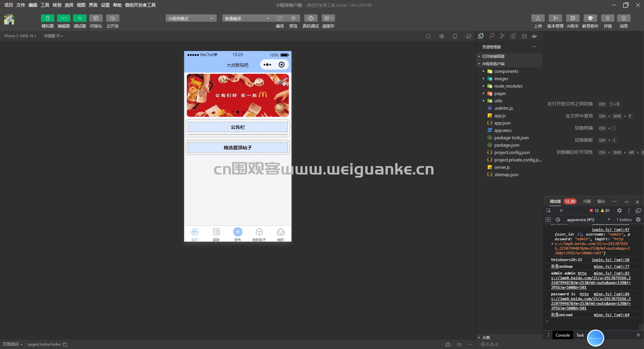Open the appservice (#1) context dropdown
Screen dimensions: 644x349
[588, 220]
